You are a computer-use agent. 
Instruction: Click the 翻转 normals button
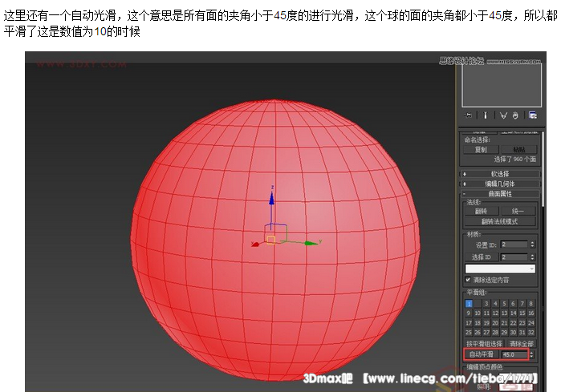coord(481,211)
